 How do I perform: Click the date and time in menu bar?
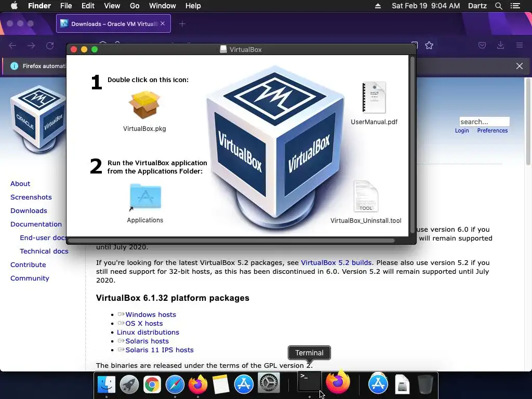[x=426, y=6]
